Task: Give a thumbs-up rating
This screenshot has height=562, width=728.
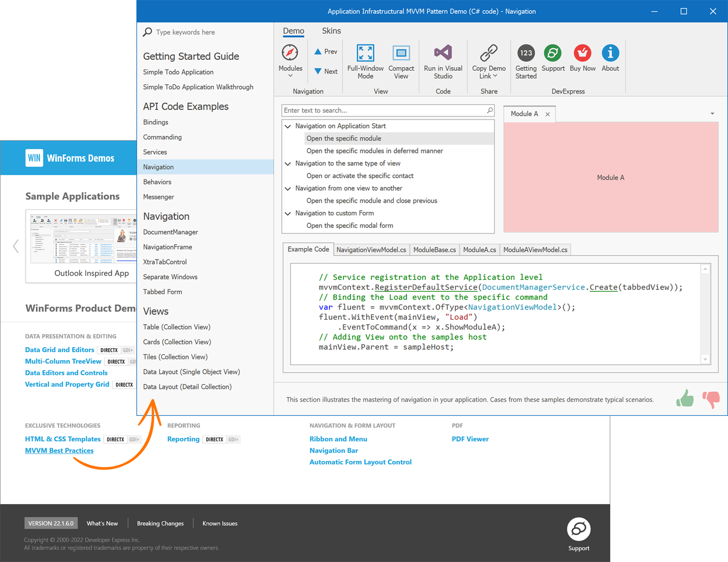Action: 685,398
